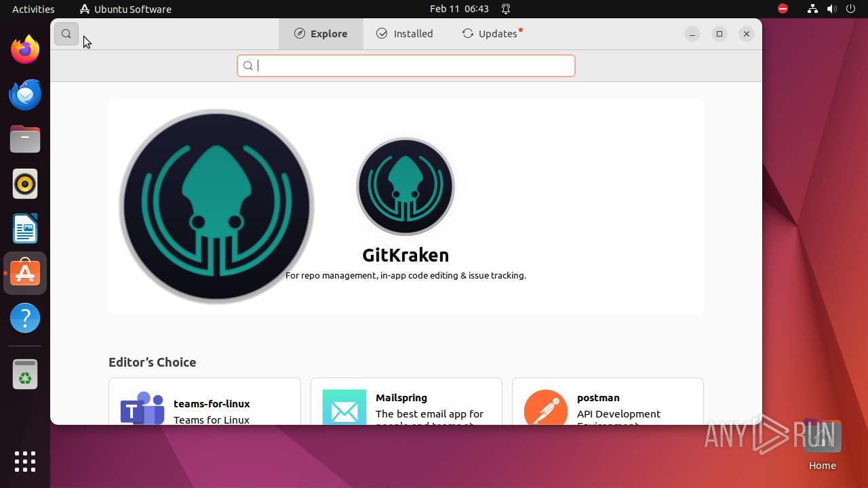Click the volume speaker icon
This screenshot has width=868, height=488.
tap(831, 9)
